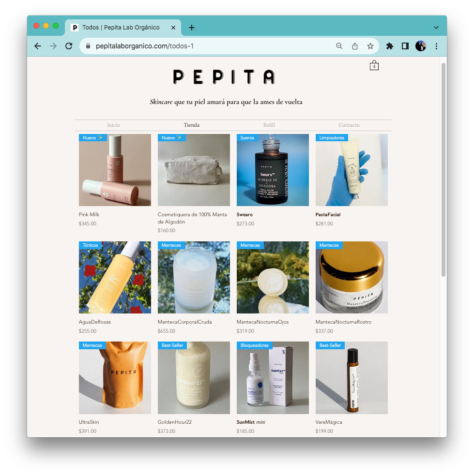Reload the page with refresh icon
Viewport: 474px width, 476px height.
[x=69, y=46]
